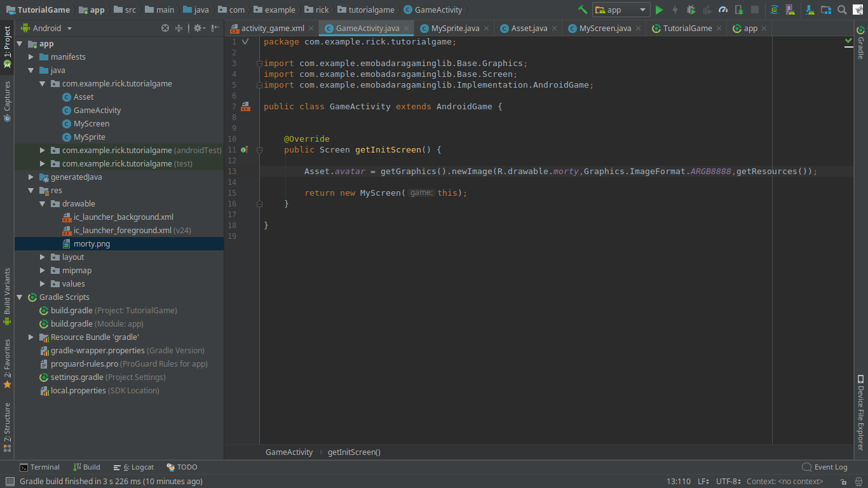868x488 pixels.
Task: Select morty.png in the drawable folder
Action: click(x=92, y=244)
